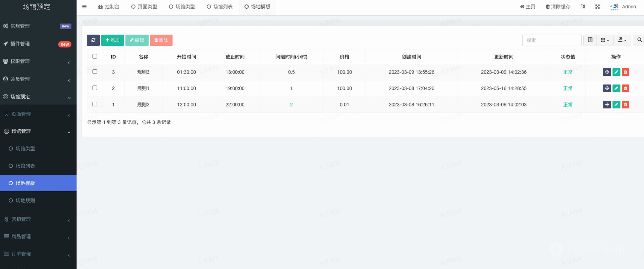Screen dimensions: 644x269
Task: Open 场地规则 in the sidebar
Action: click(x=25, y=201)
